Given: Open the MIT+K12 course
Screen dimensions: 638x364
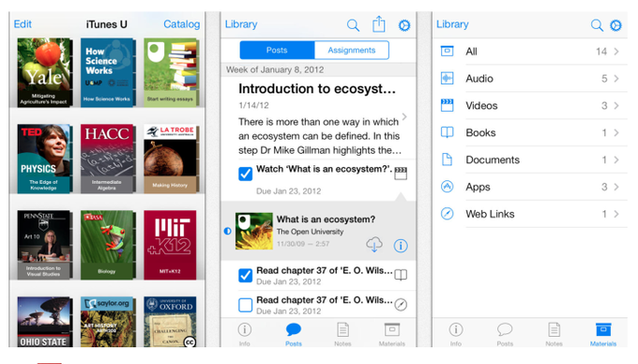Looking at the screenshot, I should [x=170, y=245].
